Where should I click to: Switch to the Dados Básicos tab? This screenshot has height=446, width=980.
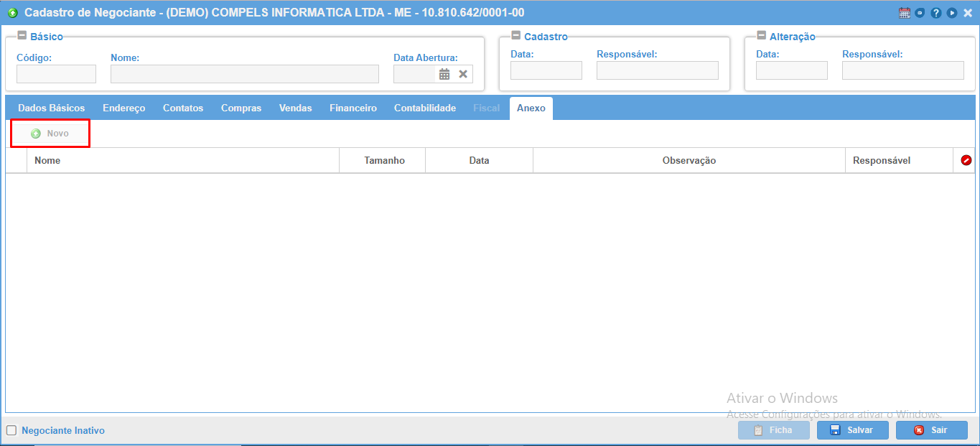[x=51, y=108]
